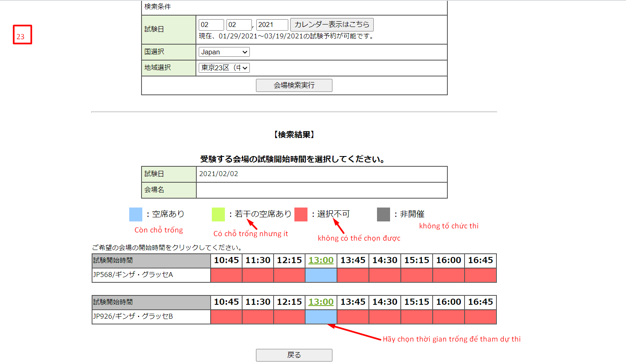Viewport: 626px width, 364px height.
Task: Click the green 若干の空席あり legend square
Action: [x=218, y=214]
